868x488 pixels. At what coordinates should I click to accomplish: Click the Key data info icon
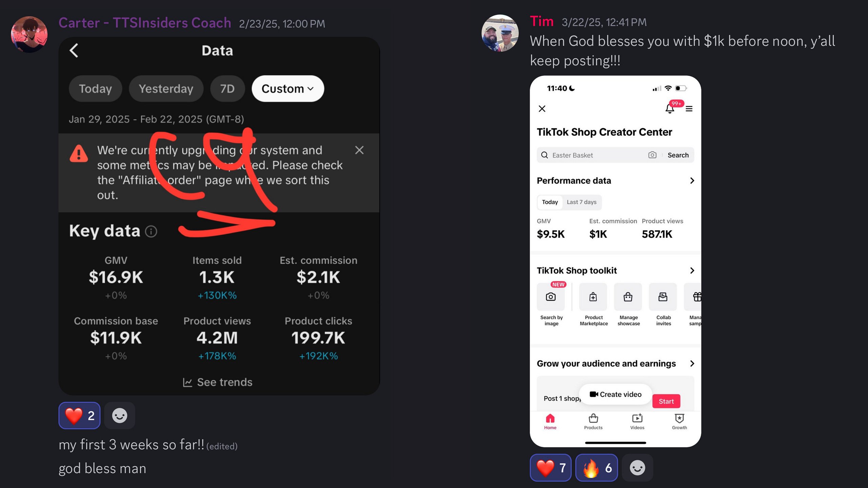151,231
